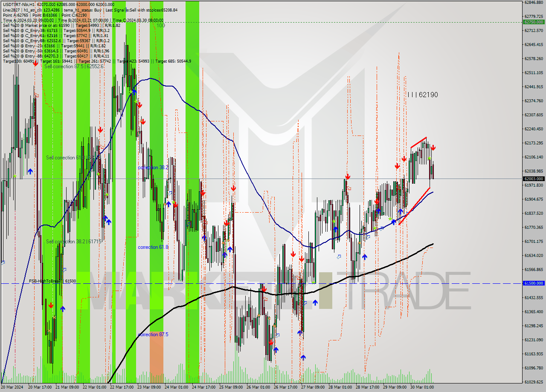Image resolution: width=546 pixels, height=392 pixels.
Task: Click the '23 Mar 09:00' time label
Action: pyautogui.click(x=149, y=387)
